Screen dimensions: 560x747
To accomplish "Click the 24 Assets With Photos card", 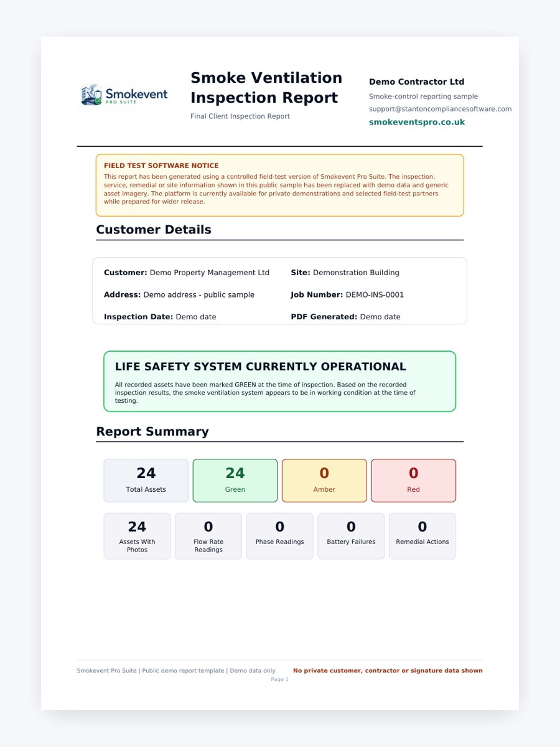I will [137, 536].
